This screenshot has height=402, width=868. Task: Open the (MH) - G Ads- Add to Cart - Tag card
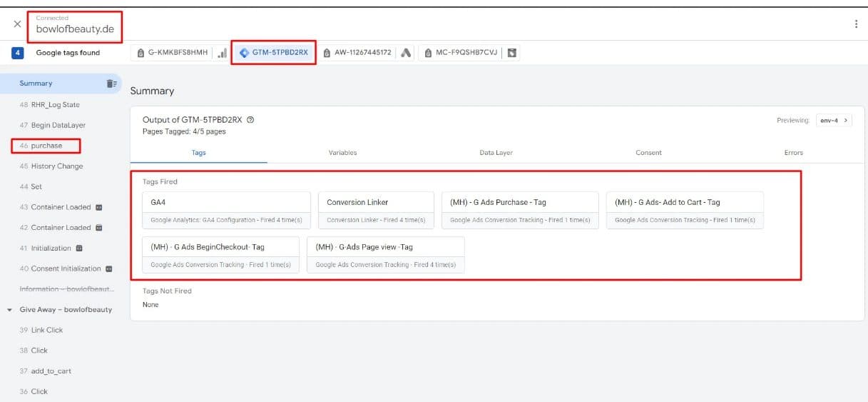point(685,210)
